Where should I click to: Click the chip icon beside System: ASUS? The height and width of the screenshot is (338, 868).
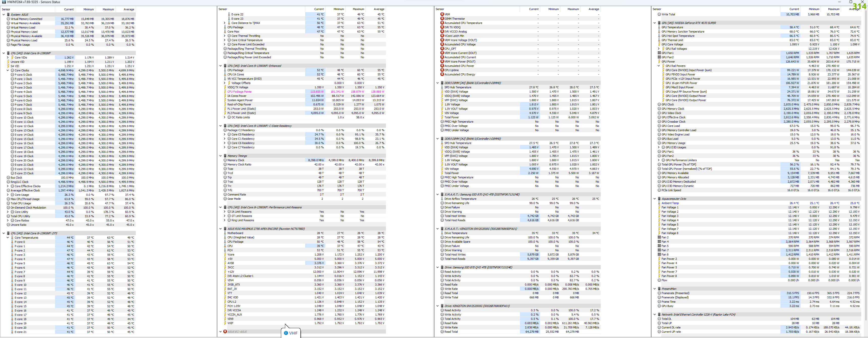coord(8,14)
